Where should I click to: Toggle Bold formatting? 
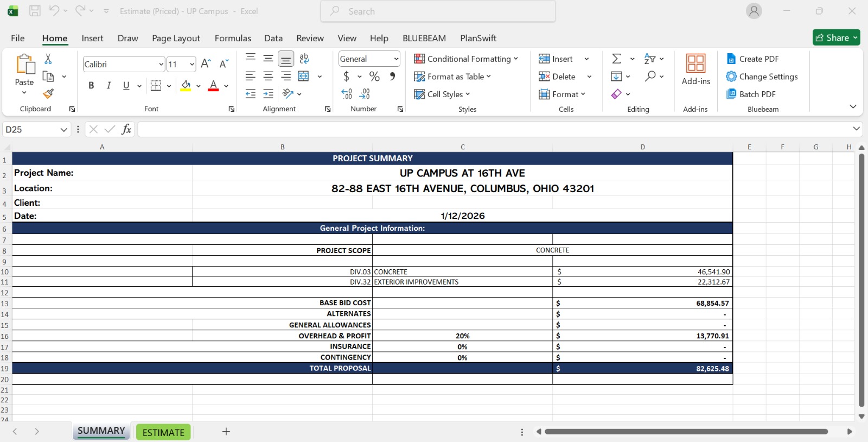click(91, 85)
